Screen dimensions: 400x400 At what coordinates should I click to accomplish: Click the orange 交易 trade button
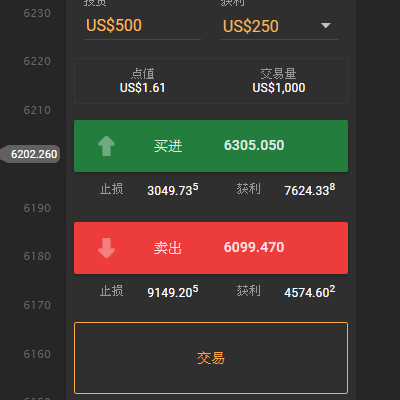point(211,358)
